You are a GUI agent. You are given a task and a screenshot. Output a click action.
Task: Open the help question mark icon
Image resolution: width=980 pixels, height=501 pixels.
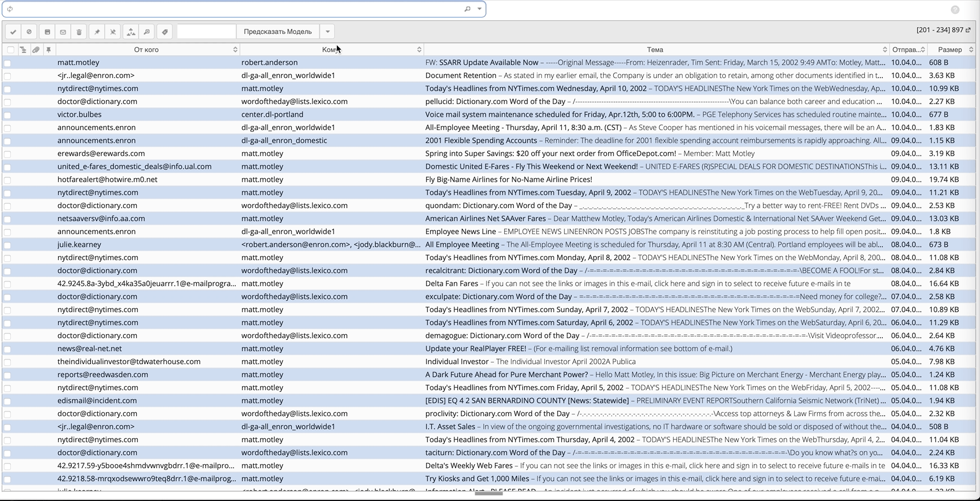coord(955,10)
